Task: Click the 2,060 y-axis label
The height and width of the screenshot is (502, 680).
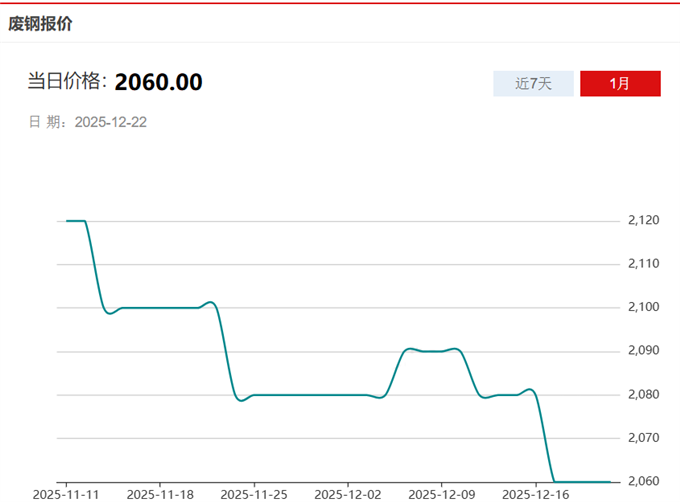Action: pyautogui.click(x=643, y=481)
